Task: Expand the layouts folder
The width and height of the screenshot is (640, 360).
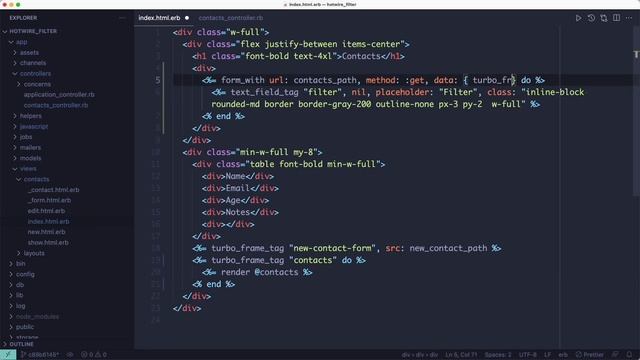Action: point(34,253)
